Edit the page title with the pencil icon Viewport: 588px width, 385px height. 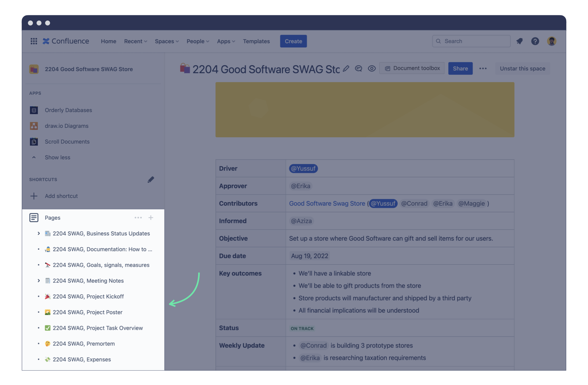tap(346, 69)
